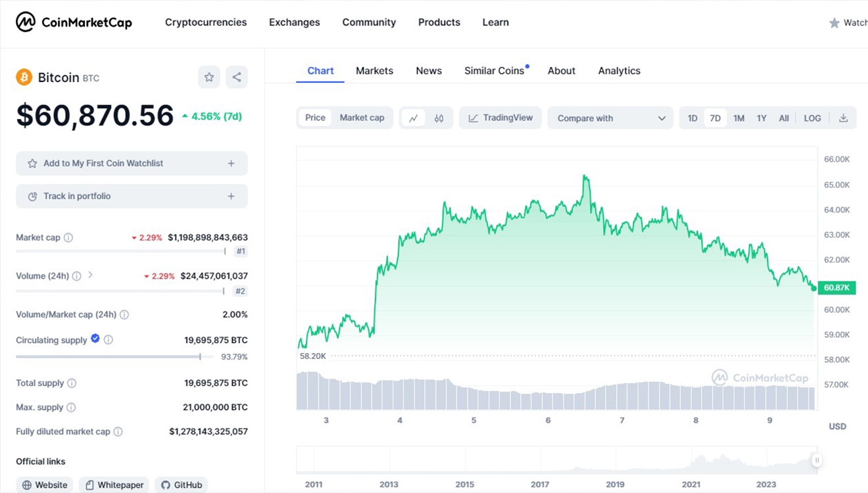Open the Compare with dropdown

(x=610, y=118)
